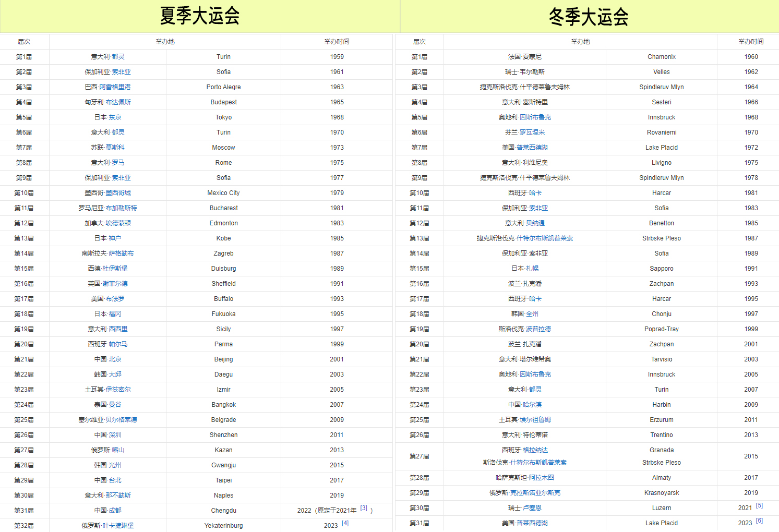Click the Erzurum cell

tap(662, 420)
